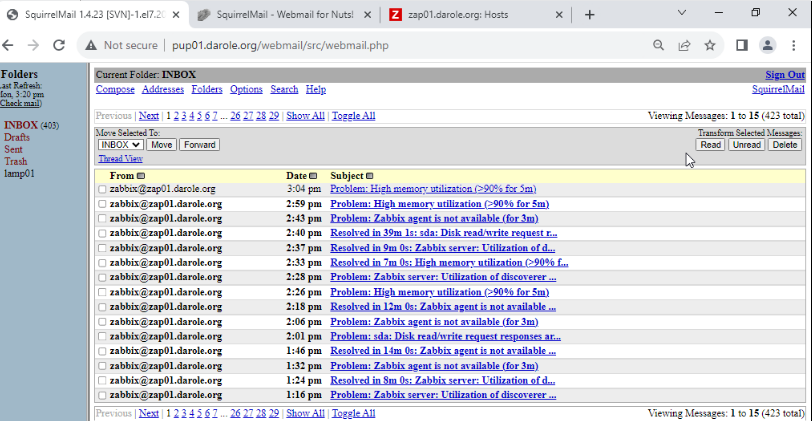Image resolution: width=812 pixels, height=421 pixels.
Task: Click Check mail in the folders pane
Action: (x=20, y=103)
